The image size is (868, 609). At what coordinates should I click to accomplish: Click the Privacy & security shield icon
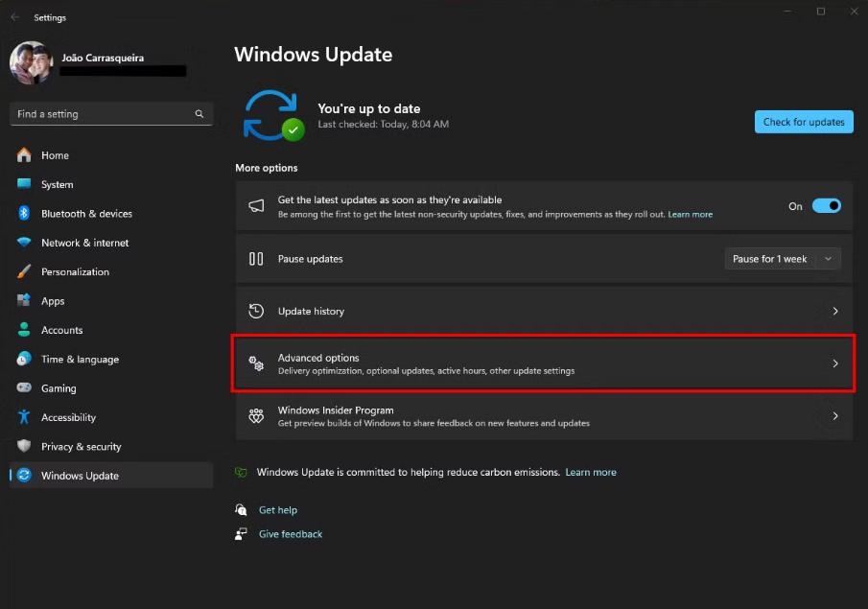[24, 446]
